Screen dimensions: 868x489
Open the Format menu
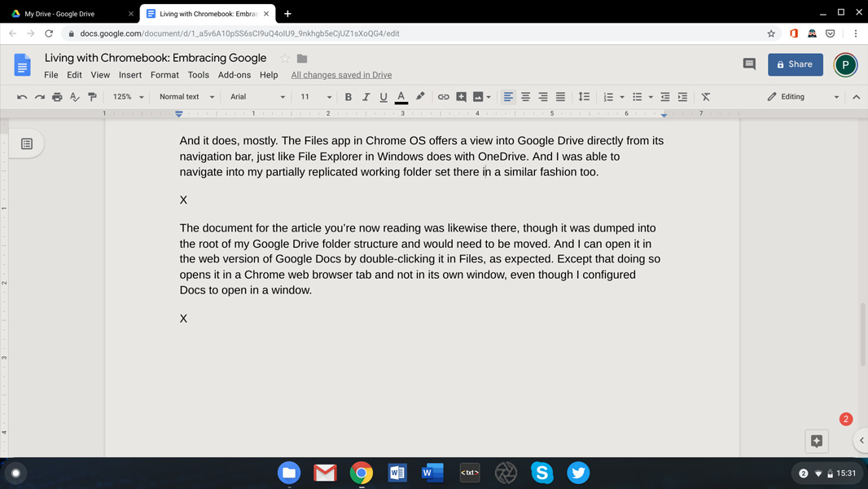coord(164,75)
